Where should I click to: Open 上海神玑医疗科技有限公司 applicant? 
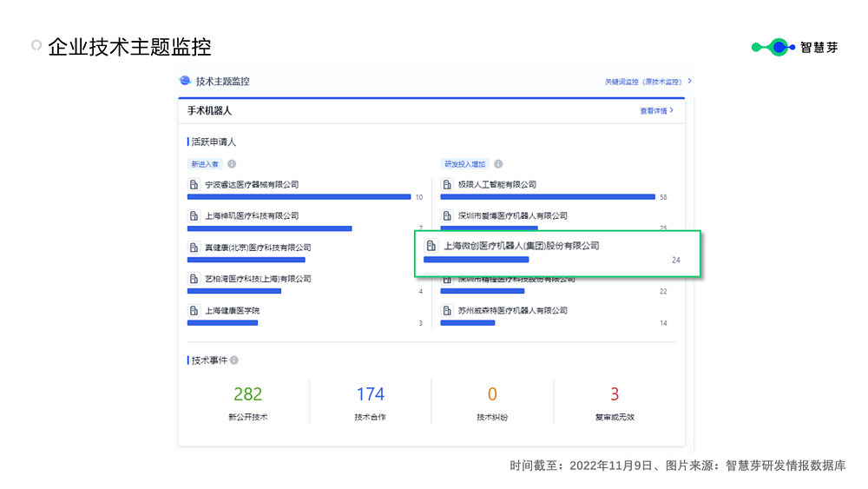pos(252,216)
